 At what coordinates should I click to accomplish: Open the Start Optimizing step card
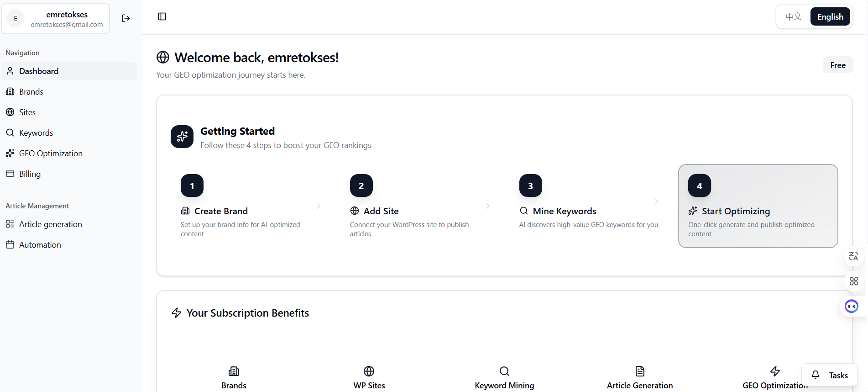click(x=758, y=206)
